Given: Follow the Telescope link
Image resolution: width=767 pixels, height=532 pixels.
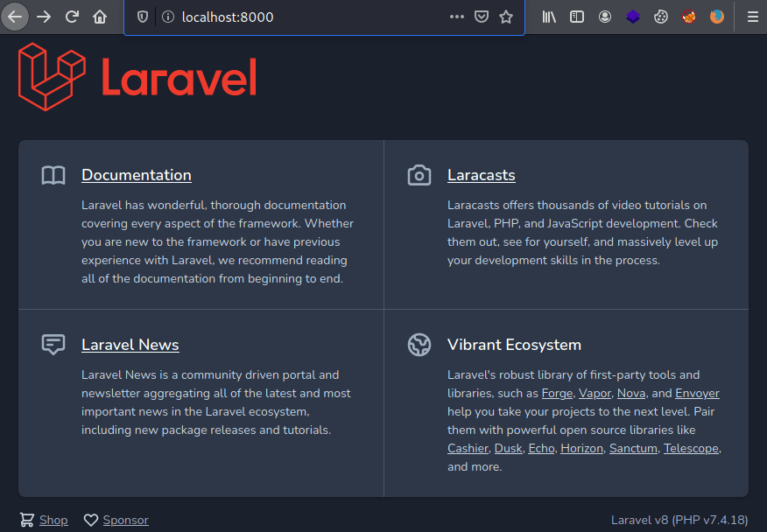Looking at the screenshot, I should coord(691,448).
